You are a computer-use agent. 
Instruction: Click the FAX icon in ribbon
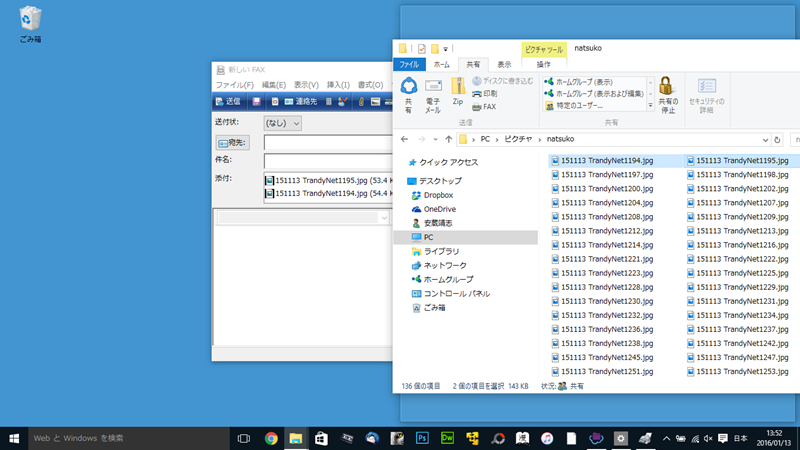483,106
